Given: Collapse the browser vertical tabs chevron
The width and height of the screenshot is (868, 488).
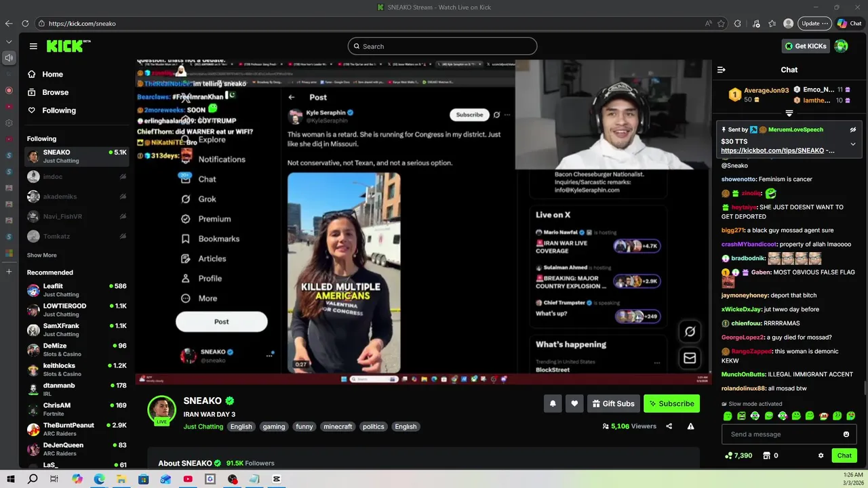Looking at the screenshot, I should click(9, 41).
